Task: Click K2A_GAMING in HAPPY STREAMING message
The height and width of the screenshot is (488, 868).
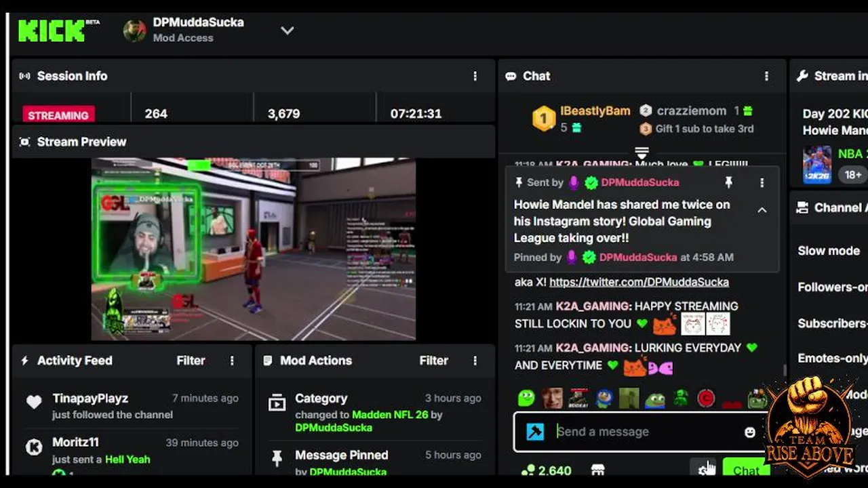Action: pos(593,306)
